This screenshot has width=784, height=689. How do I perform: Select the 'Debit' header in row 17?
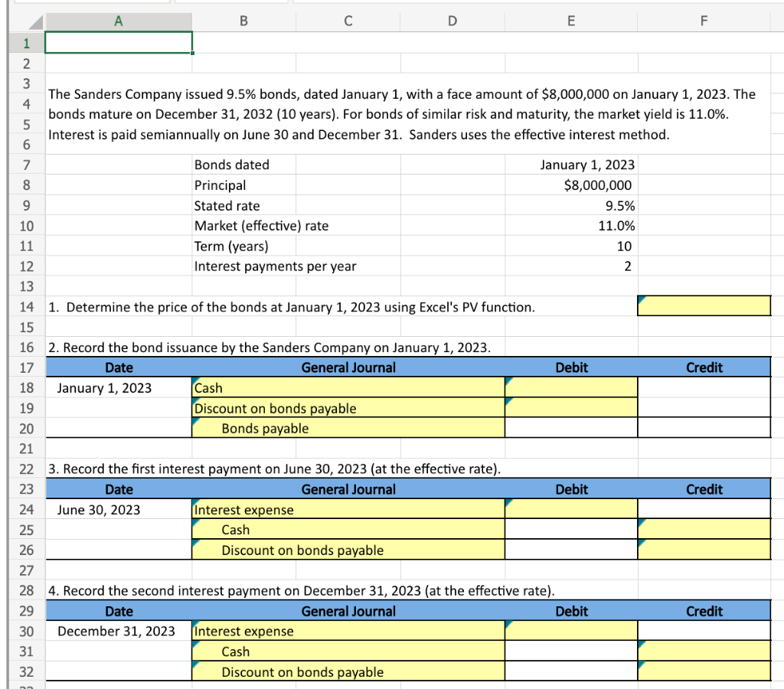tap(571, 367)
